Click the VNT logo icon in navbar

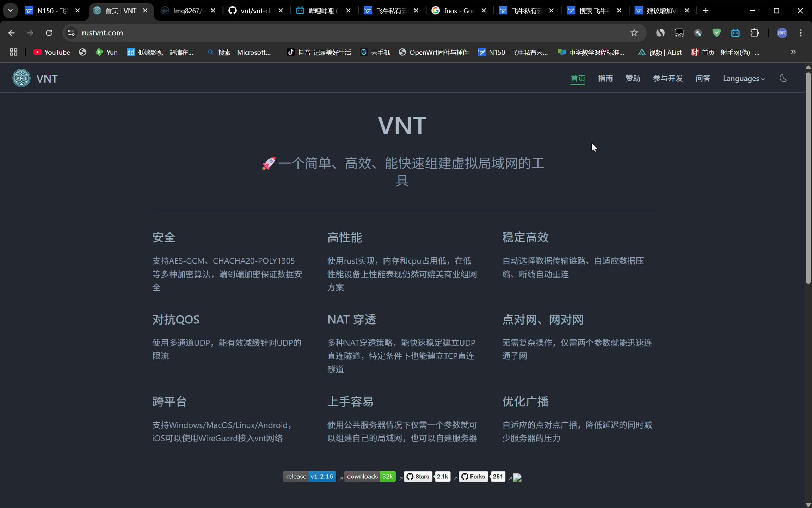(x=21, y=78)
